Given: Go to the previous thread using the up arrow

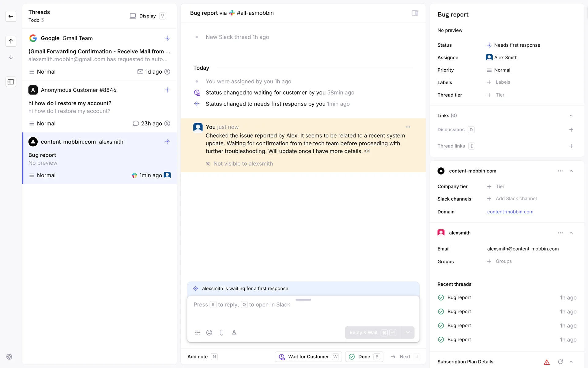Looking at the screenshot, I should tap(11, 41).
